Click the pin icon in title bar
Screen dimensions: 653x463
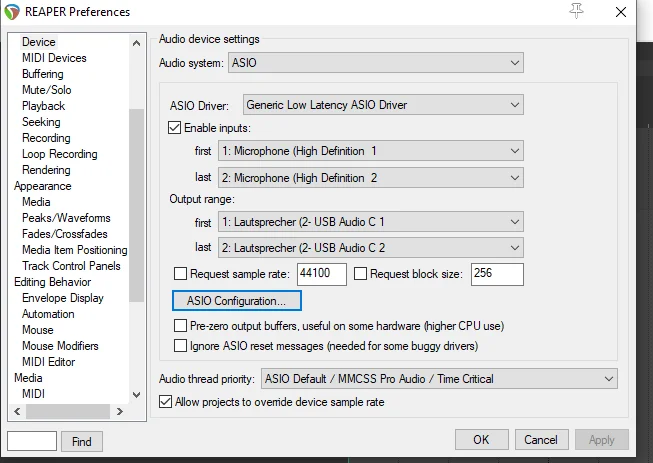(x=576, y=11)
